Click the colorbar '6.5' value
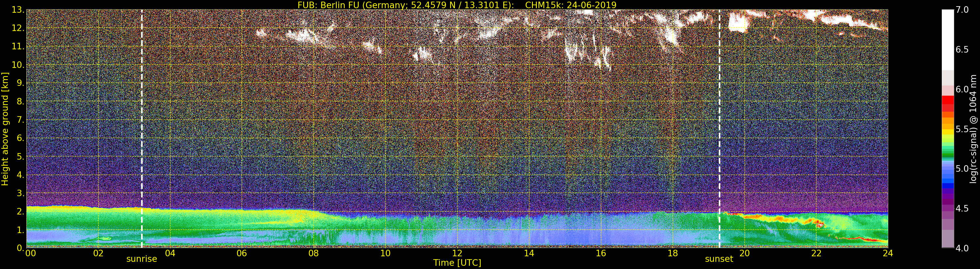Viewport: 980px width, 269px height. coord(962,50)
